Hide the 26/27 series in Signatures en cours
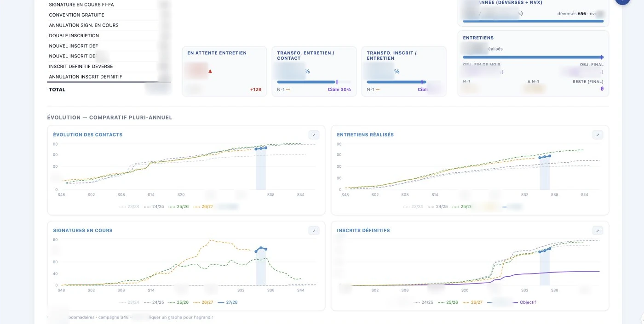Viewport: 644px width, 324px height. (204, 302)
